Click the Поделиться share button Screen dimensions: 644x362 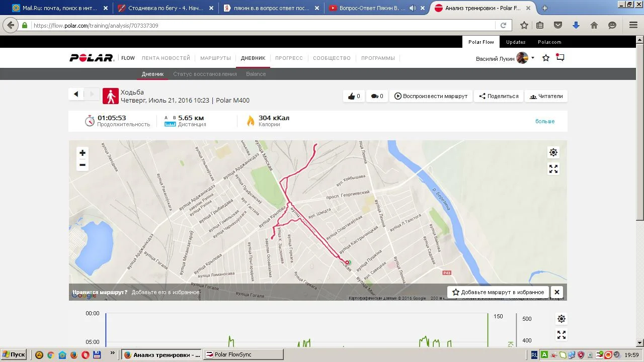click(499, 96)
